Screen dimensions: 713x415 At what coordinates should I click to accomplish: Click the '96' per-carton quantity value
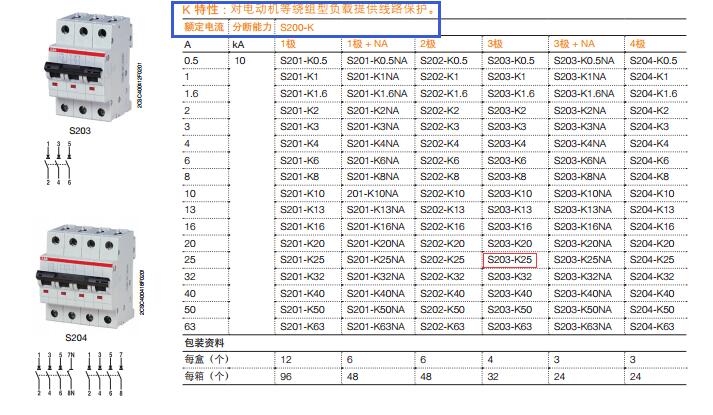click(x=286, y=377)
